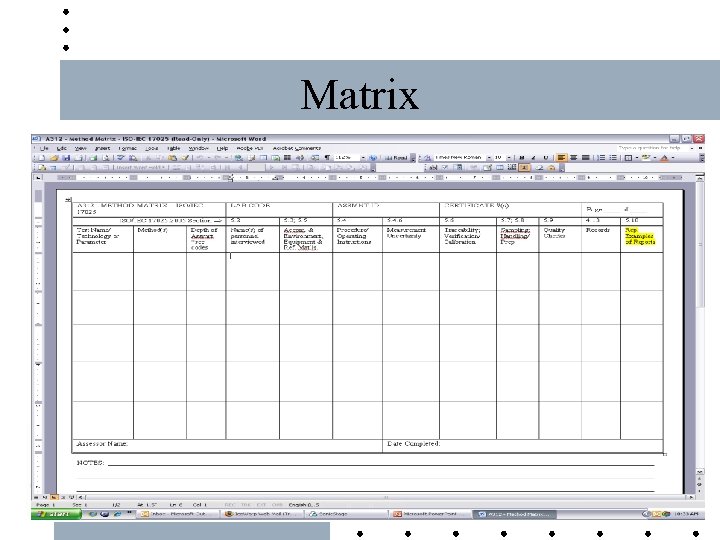
Task: Click the Insert Table icon
Action: pyautogui.click(x=263, y=158)
